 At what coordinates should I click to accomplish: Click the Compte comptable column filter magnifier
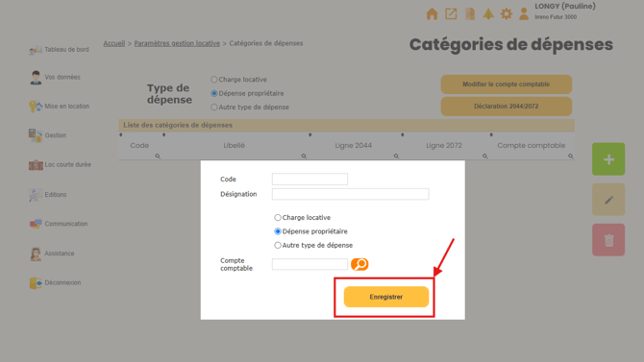[571, 156]
